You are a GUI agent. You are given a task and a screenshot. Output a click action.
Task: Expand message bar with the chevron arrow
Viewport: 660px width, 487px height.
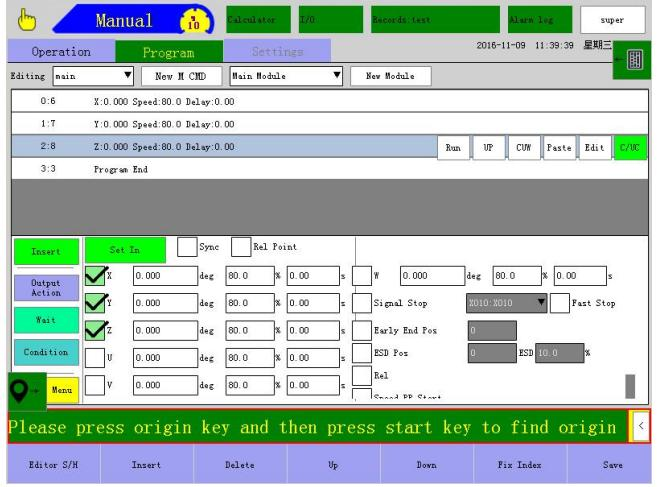coord(641,427)
